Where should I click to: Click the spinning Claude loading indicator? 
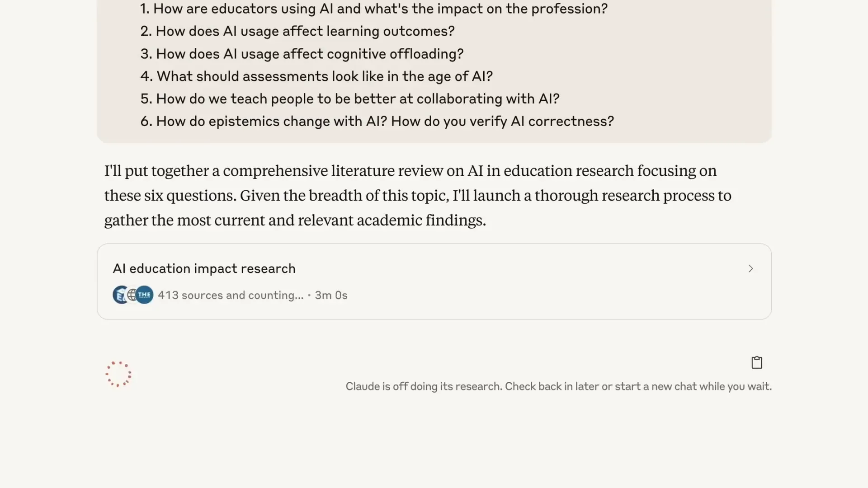coord(118,374)
